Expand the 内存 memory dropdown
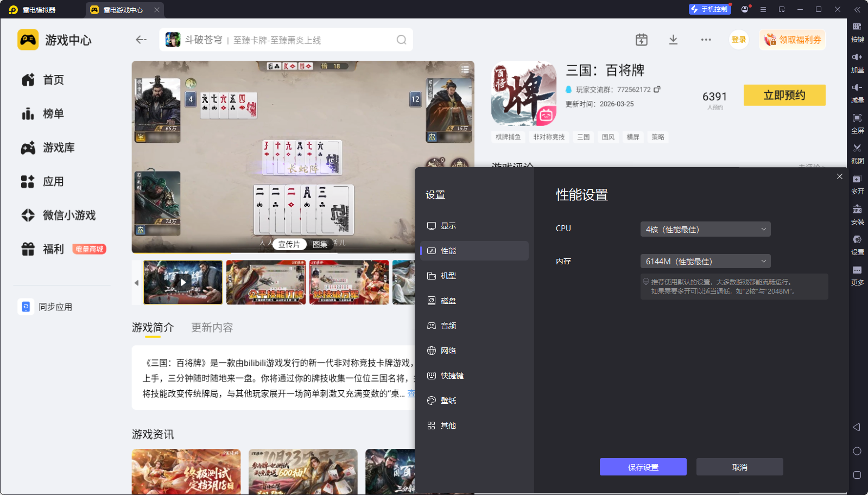 point(706,261)
